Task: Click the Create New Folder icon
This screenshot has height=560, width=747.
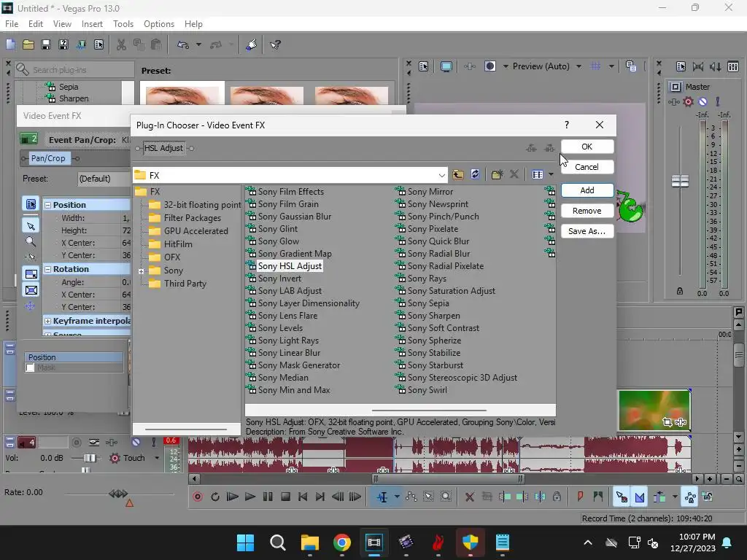Action: click(497, 175)
